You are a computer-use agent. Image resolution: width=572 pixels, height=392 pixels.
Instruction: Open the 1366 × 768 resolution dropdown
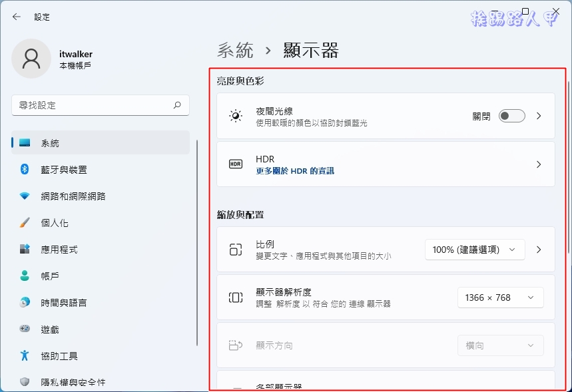(501, 297)
